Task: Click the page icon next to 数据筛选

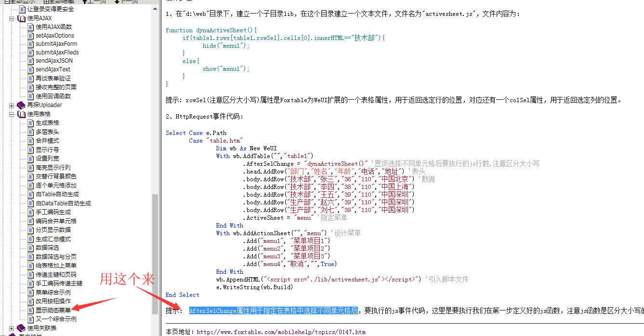Action: 31,248
